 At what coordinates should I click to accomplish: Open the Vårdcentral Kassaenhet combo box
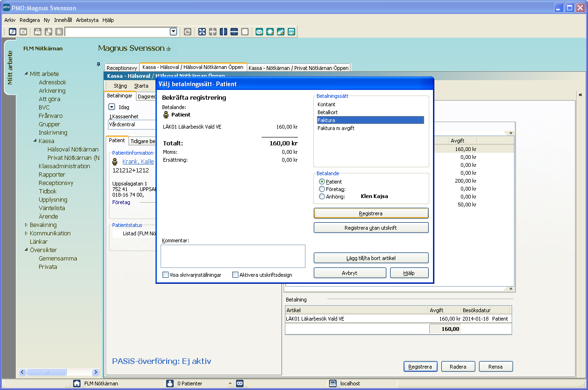pyautogui.click(x=131, y=125)
